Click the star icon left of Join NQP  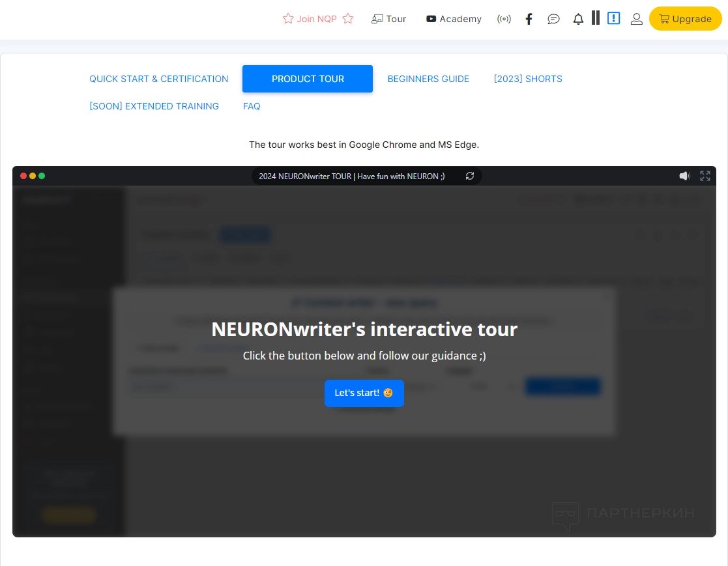click(288, 18)
